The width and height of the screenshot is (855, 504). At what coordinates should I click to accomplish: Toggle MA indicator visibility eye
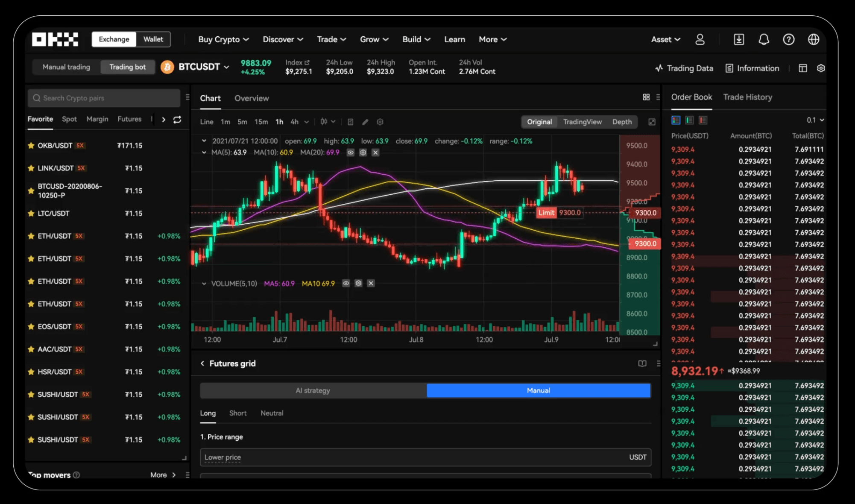pyautogui.click(x=351, y=152)
